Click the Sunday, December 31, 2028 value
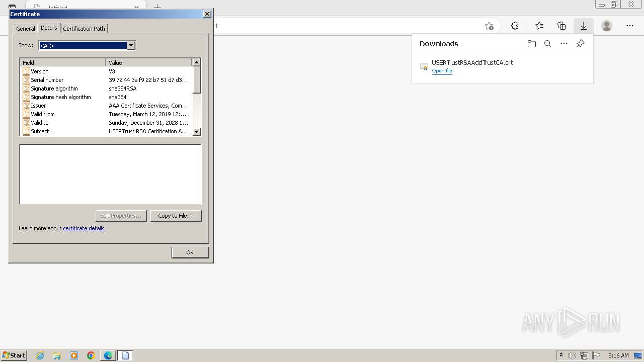Image resolution: width=644 pixels, height=362 pixels. click(148, 123)
